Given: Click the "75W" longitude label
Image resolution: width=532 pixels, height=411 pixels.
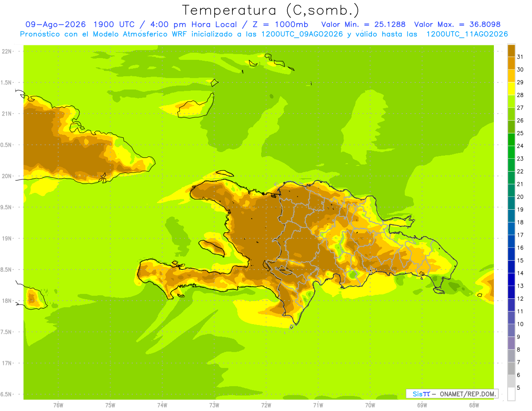Looking at the screenshot, I should [x=110, y=405].
